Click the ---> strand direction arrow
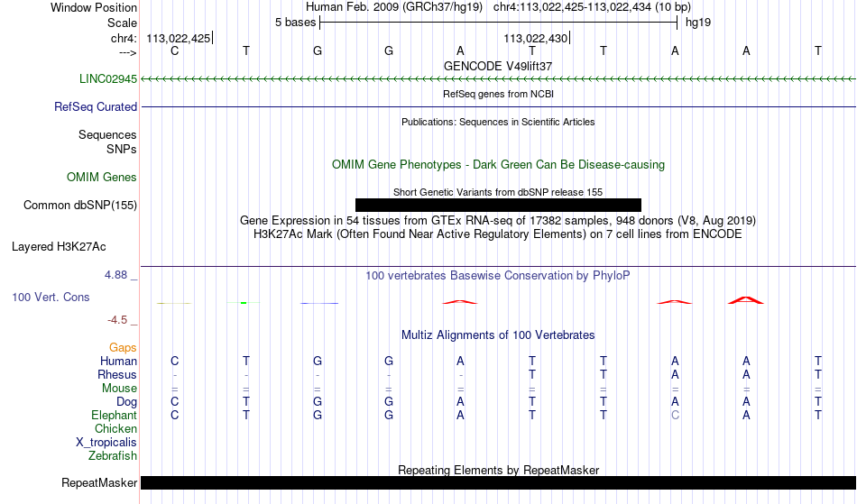The image size is (857, 504). coord(127,52)
